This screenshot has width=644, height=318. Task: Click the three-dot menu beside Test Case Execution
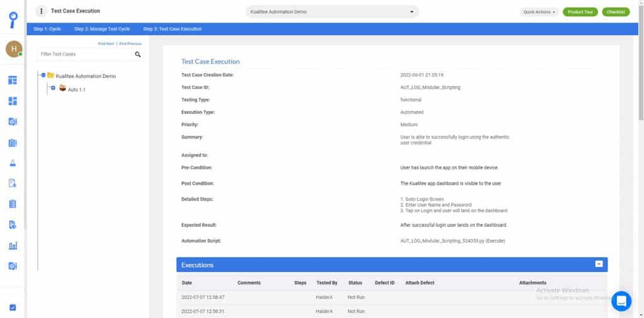41,11
